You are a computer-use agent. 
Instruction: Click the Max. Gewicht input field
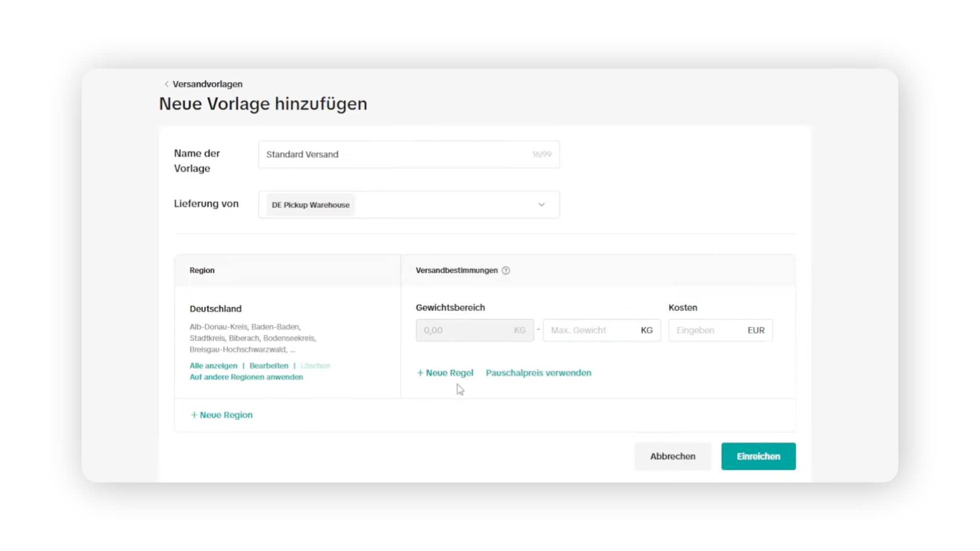tap(602, 330)
